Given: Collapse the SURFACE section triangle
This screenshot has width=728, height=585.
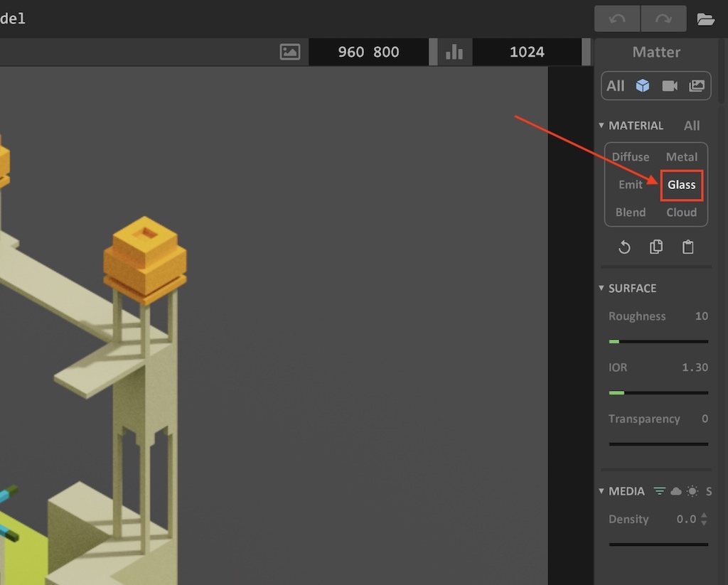Looking at the screenshot, I should coord(601,288).
